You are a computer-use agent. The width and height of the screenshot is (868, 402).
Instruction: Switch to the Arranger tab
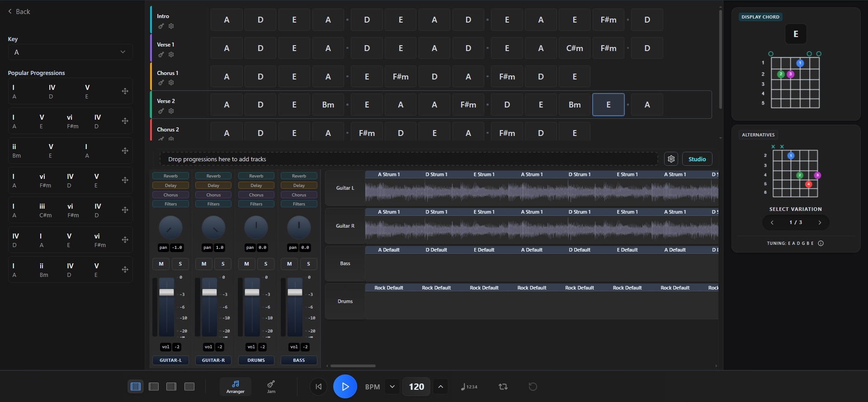[x=236, y=387]
